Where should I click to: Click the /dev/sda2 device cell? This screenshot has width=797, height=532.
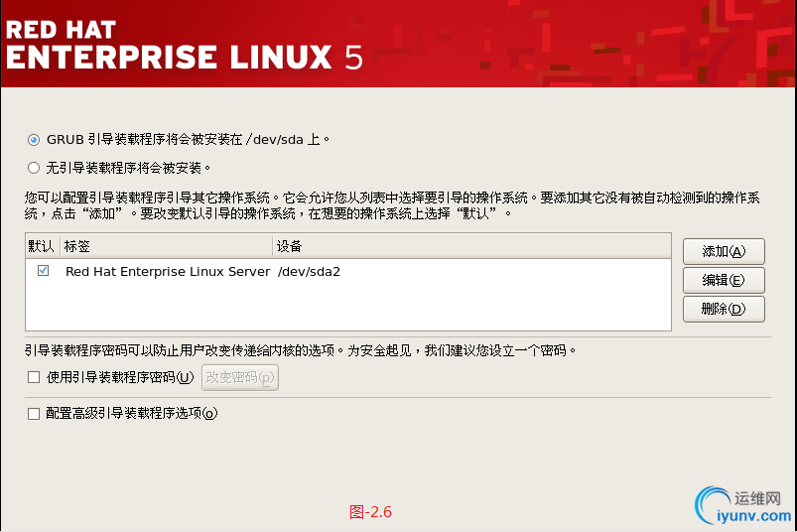(x=309, y=271)
